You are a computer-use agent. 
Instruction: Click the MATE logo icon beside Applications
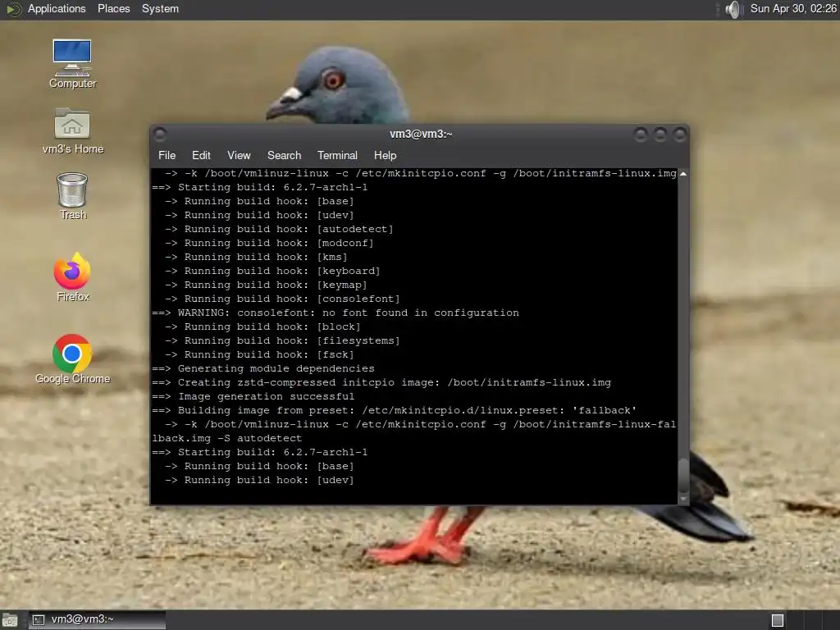(x=13, y=9)
